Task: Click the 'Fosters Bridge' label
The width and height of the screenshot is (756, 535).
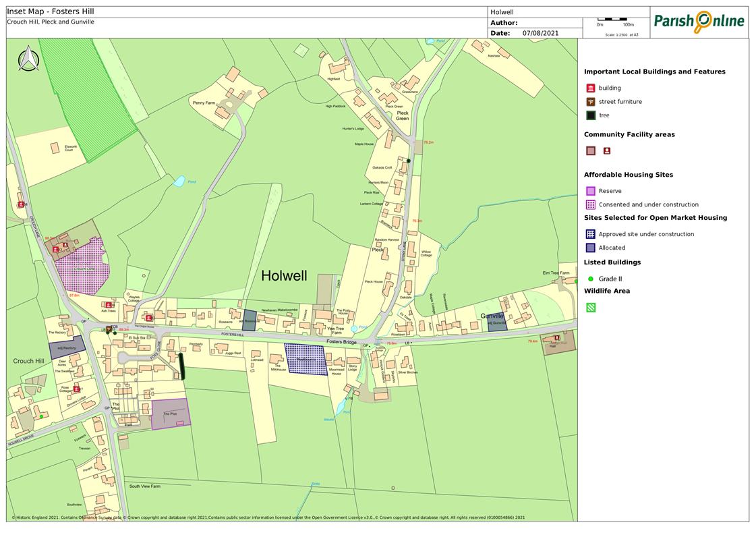Action: tap(341, 341)
